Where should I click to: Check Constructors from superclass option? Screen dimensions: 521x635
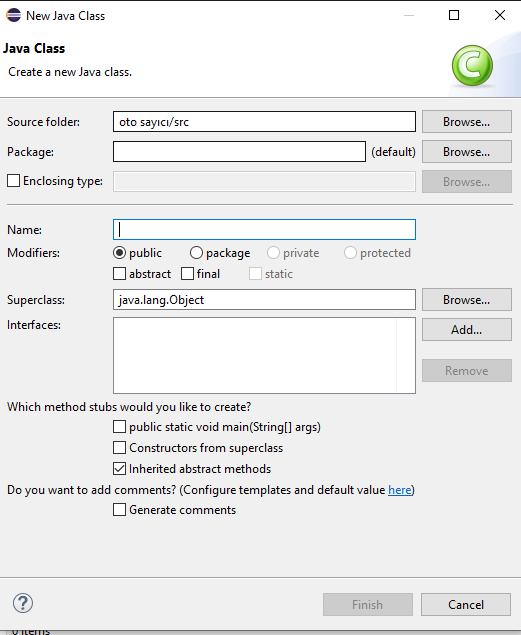(119, 447)
